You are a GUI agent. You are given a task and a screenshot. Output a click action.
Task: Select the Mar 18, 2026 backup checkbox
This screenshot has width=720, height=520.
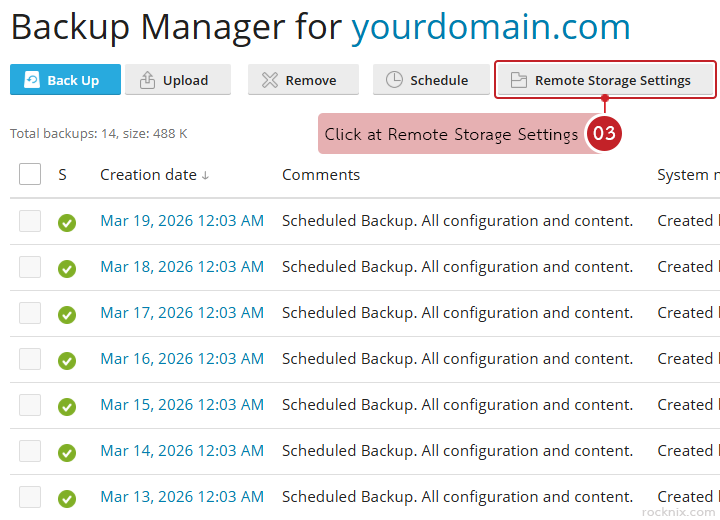(30, 267)
